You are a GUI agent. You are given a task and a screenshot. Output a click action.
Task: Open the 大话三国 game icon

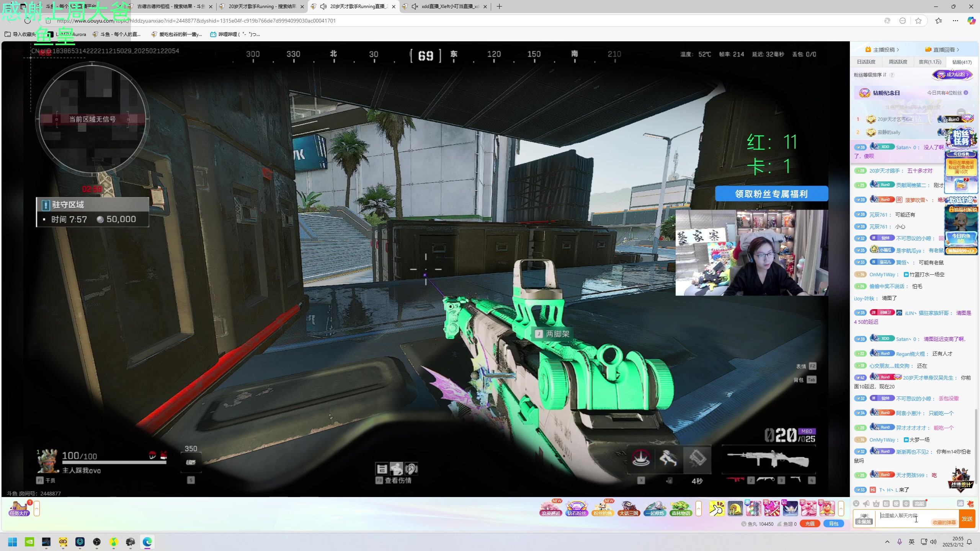(629, 509)
